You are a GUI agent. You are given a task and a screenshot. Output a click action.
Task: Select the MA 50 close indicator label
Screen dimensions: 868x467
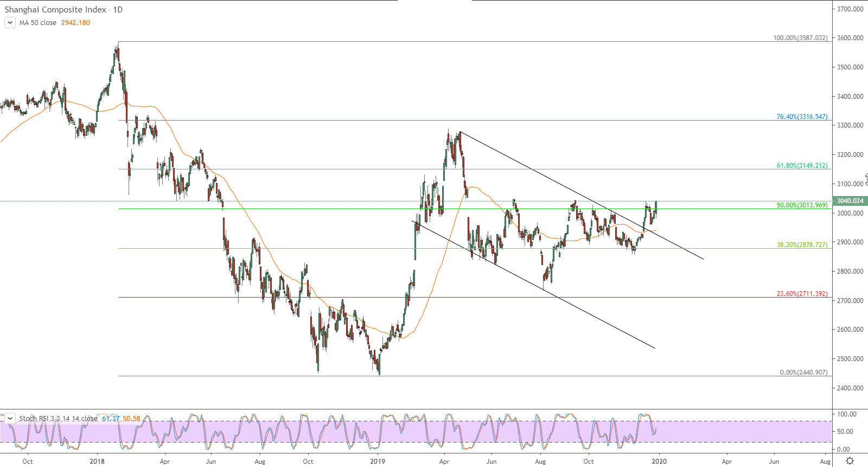pyautogui.click(x=38, y=23)
